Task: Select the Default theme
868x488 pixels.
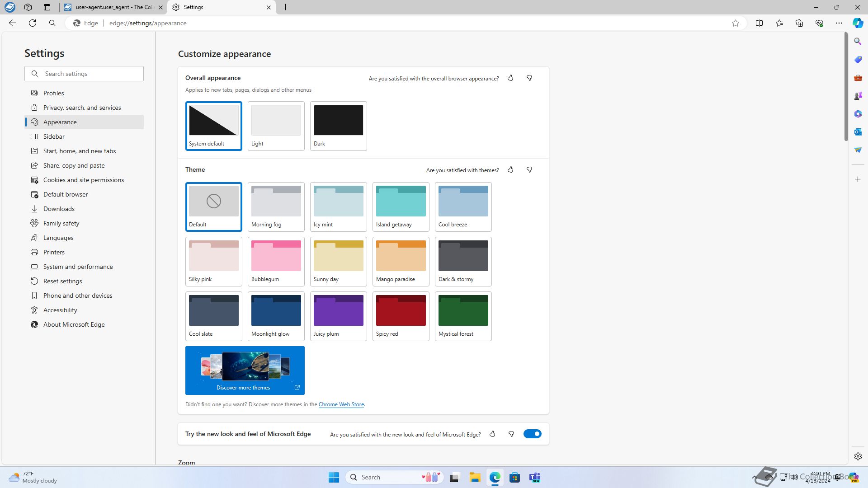Action: point(214,206)
